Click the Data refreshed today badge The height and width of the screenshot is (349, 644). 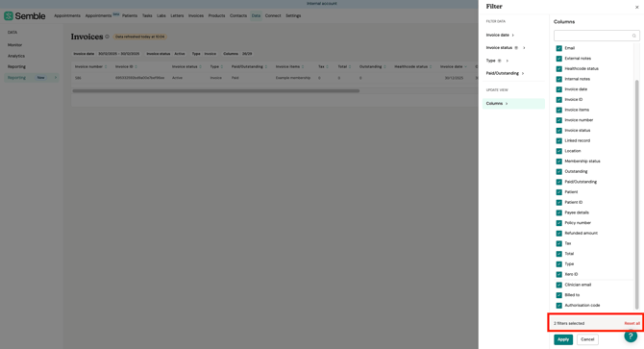[140, 37]
